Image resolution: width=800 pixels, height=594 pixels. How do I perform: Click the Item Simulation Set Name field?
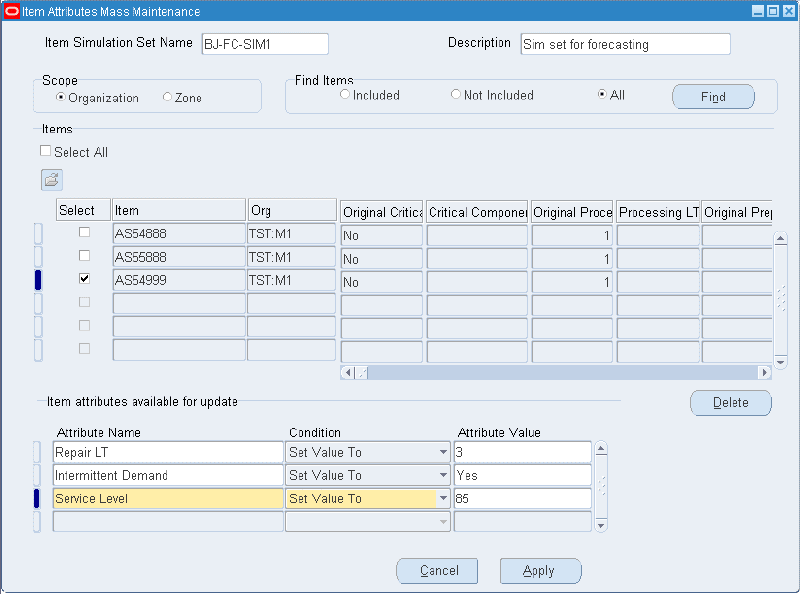[x=265, y=44]
